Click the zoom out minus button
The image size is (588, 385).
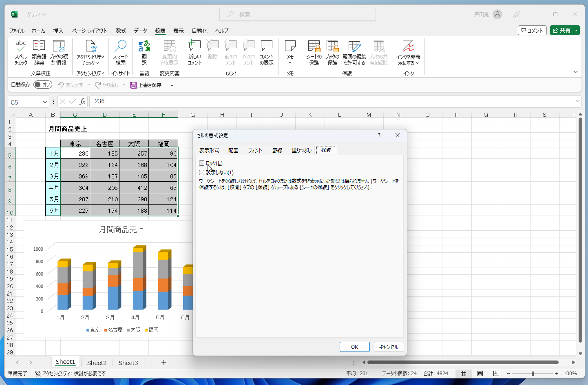coord(508,373)
